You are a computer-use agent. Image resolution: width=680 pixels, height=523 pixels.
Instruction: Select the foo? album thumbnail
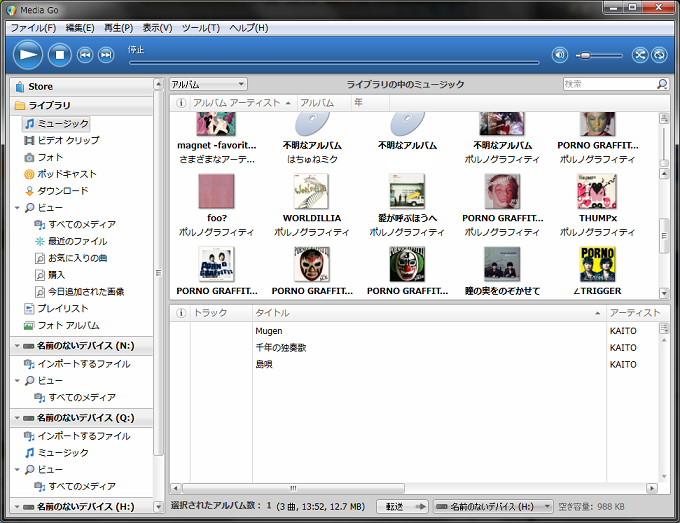point(216,192)
